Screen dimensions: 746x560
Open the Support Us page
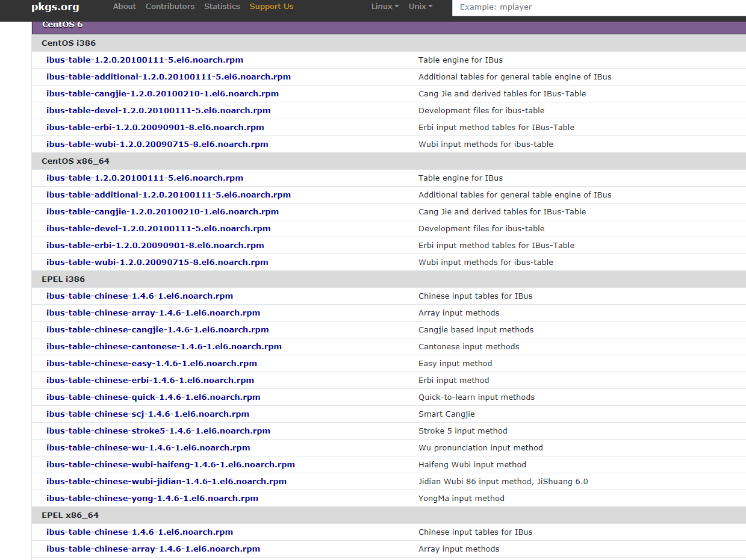click(x=271, y=7)
